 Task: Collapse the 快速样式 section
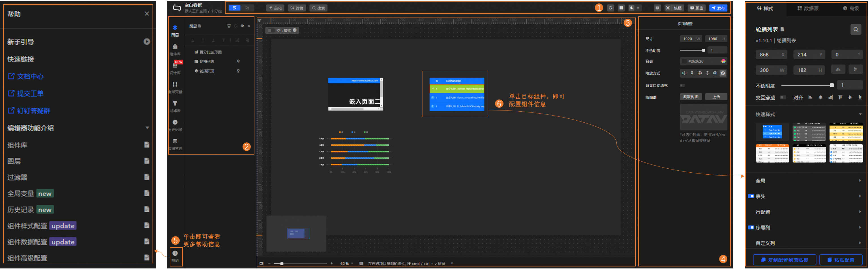[x=860, y=114]
